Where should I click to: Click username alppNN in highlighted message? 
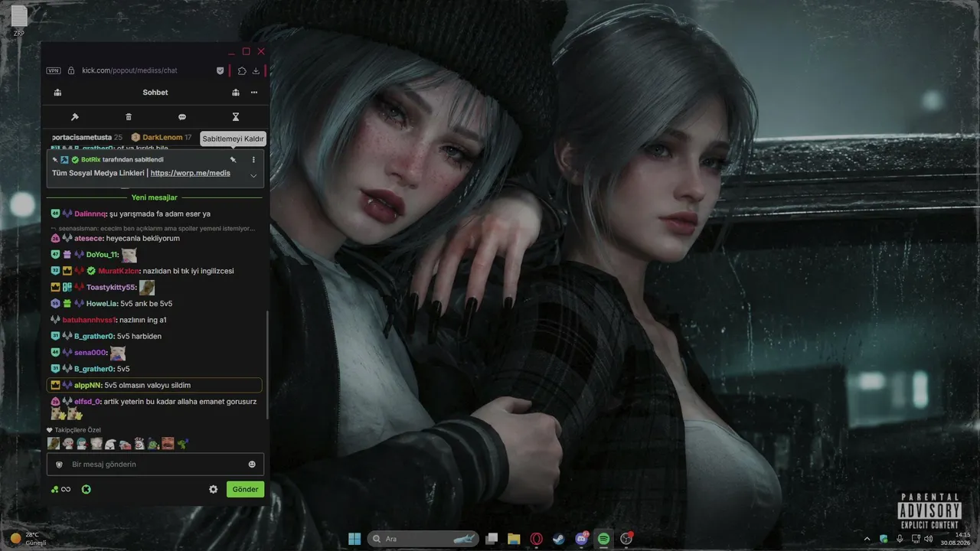coord(88,385)
